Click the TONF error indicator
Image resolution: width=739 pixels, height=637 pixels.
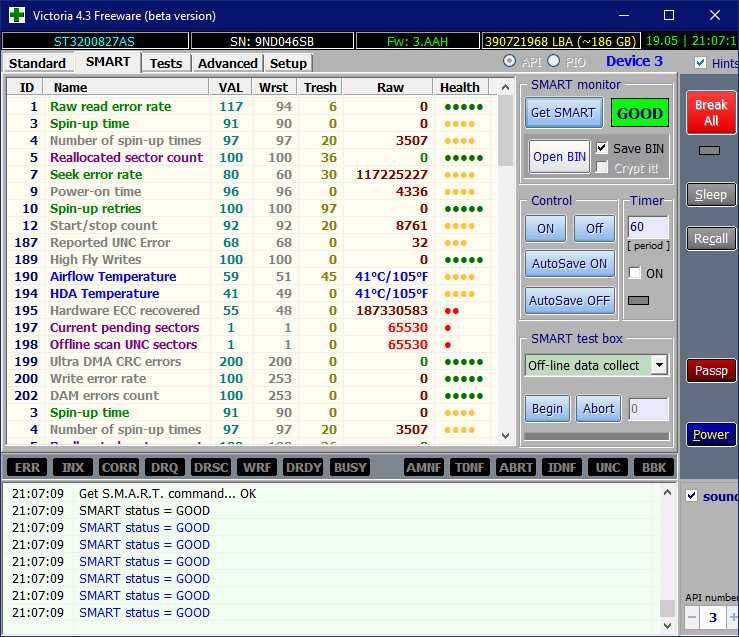click(x=470, y=467)
